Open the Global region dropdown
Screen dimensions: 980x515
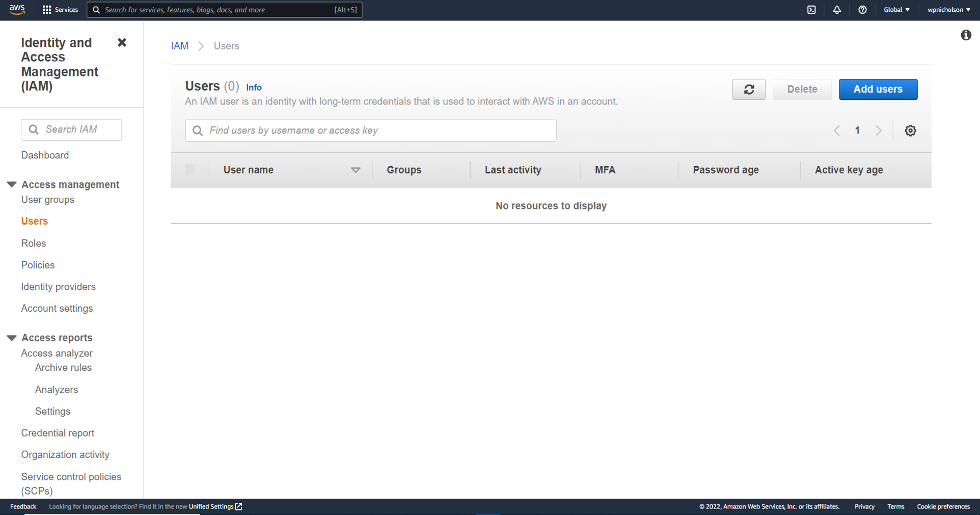(896, 10)
